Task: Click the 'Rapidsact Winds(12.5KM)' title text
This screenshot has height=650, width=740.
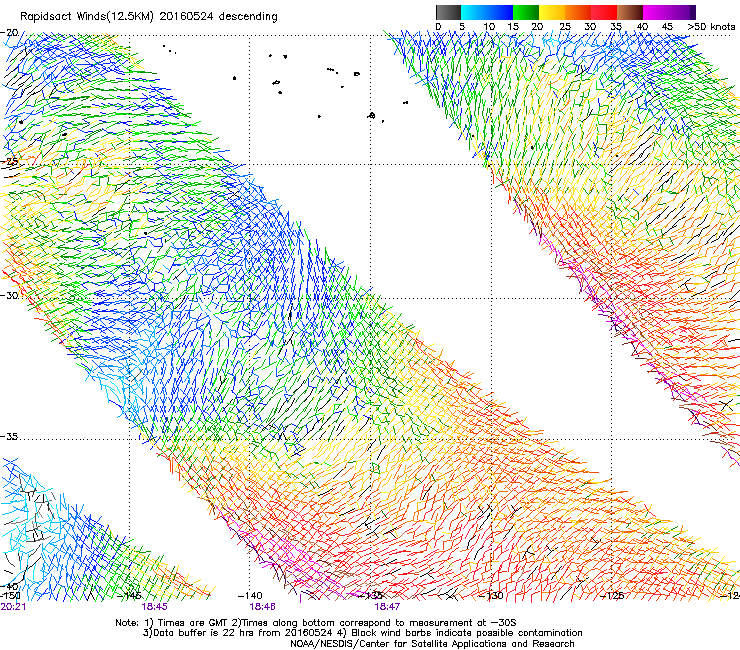Action: click(x=87, y=17)
